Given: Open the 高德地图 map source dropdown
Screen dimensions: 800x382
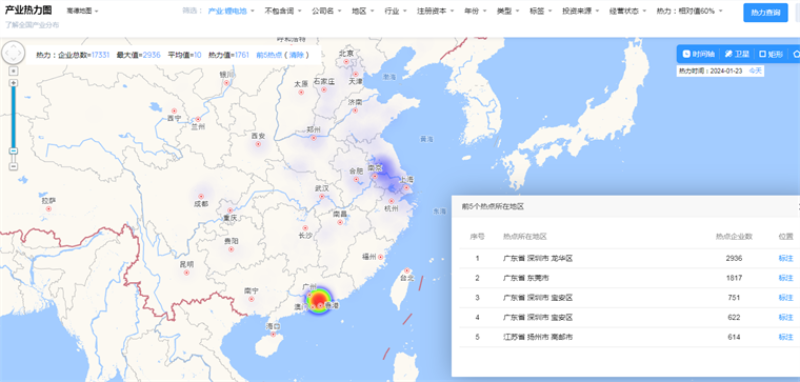Looking at the screenshot, I should tap(83, 11).
